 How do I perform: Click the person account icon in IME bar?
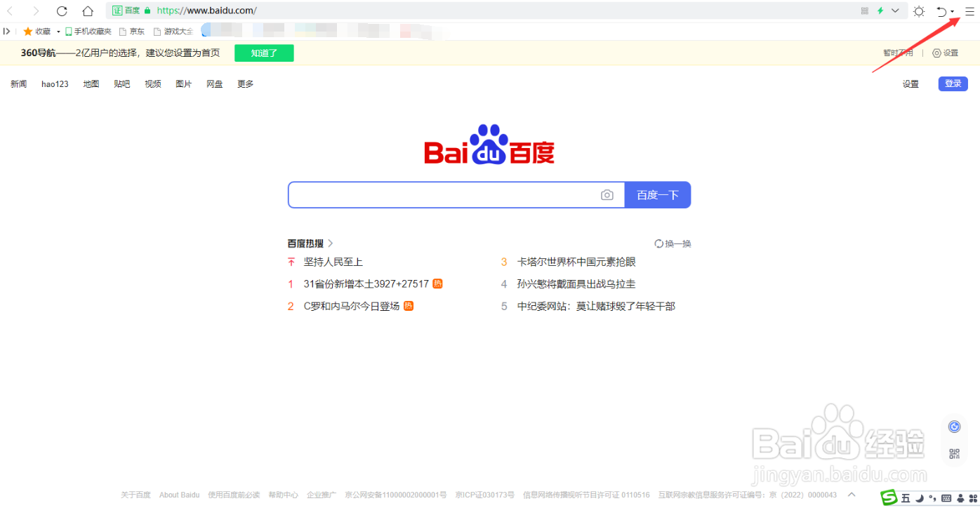(961, 499)
